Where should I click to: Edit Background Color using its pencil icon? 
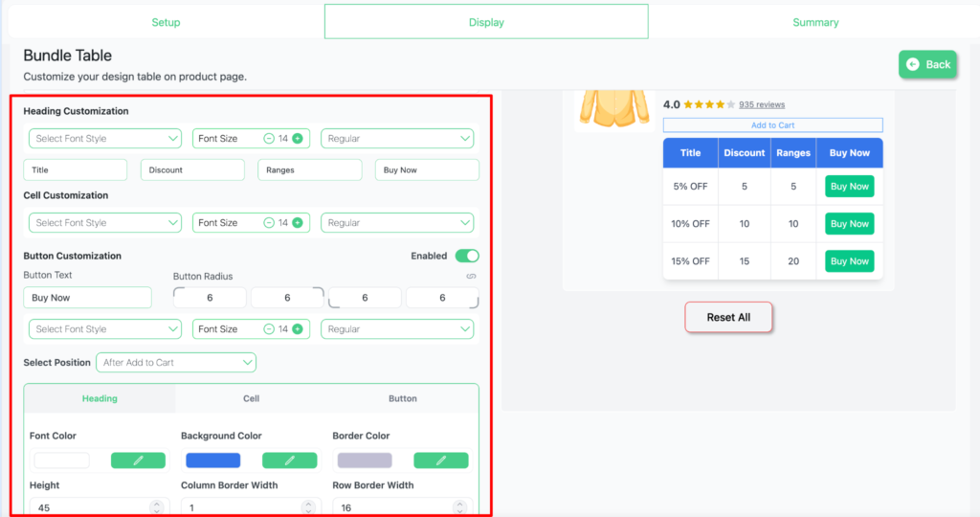289,461
